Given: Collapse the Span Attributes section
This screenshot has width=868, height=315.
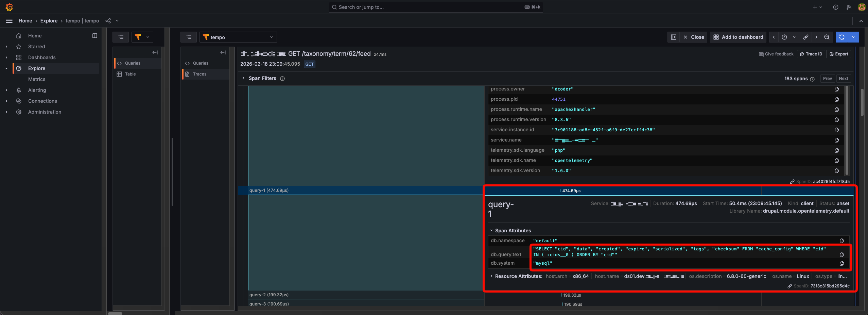Looking at the screenshot, I should (x=491, y=231).
